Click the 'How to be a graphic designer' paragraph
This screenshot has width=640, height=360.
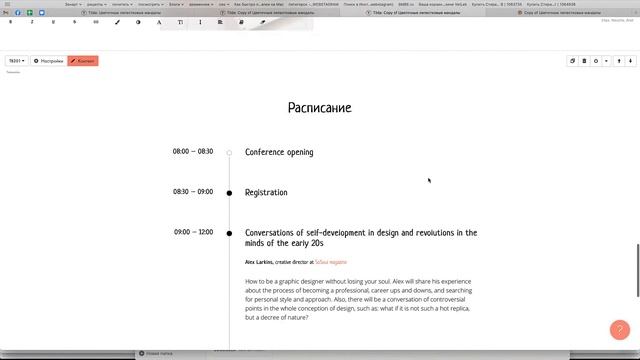tap(359, 299)
